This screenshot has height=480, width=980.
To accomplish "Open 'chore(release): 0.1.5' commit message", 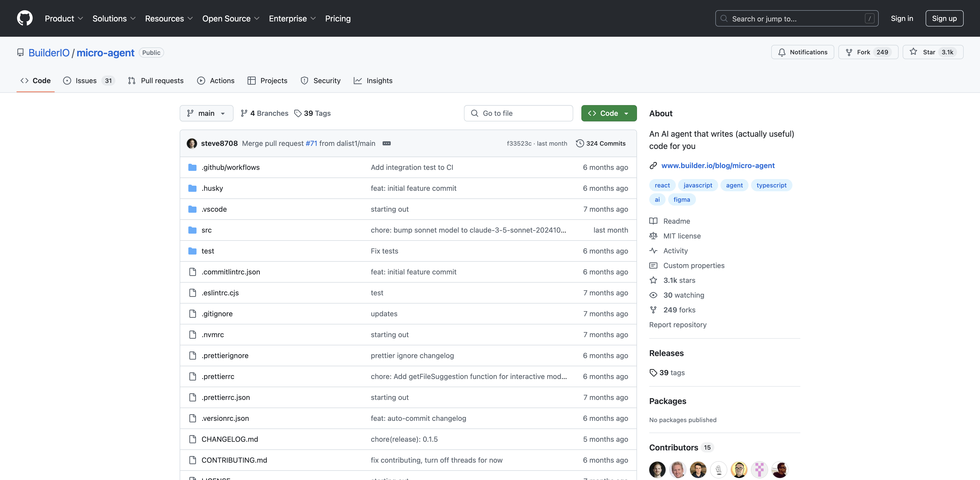I will point(404,439).
